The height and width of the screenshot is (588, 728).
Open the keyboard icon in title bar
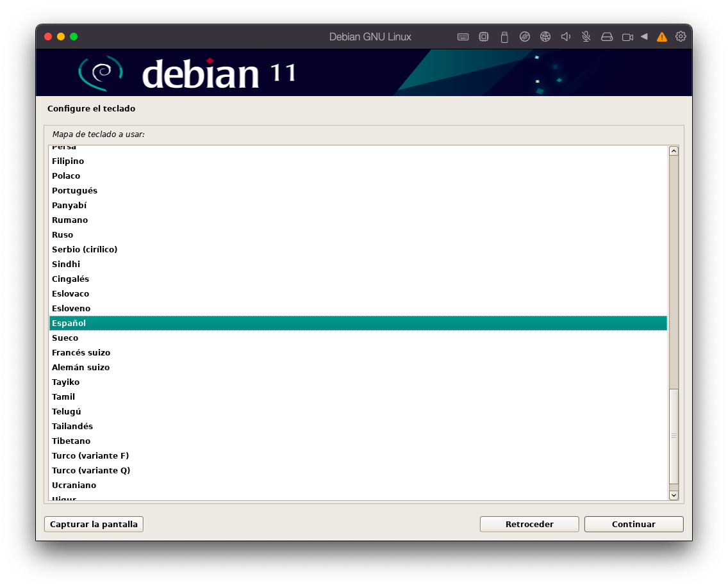pyautogui.click(x=463, y=37)
